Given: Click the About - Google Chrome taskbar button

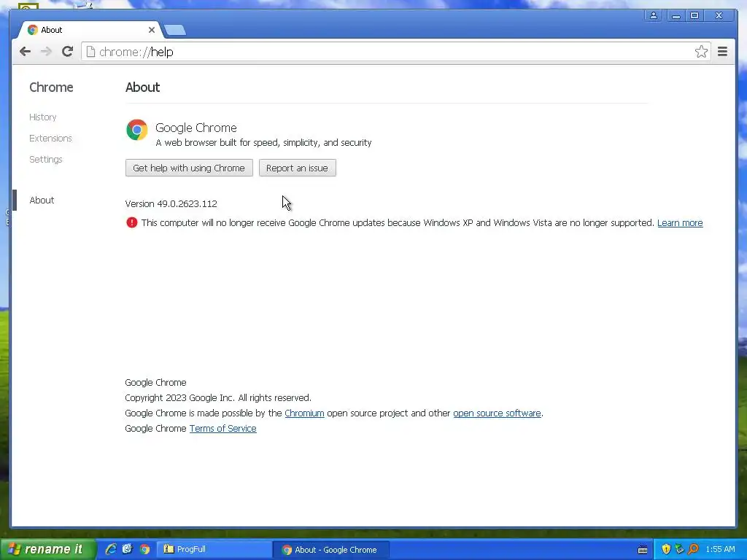Looking at the screenshot, I should [x=332, y=550].
